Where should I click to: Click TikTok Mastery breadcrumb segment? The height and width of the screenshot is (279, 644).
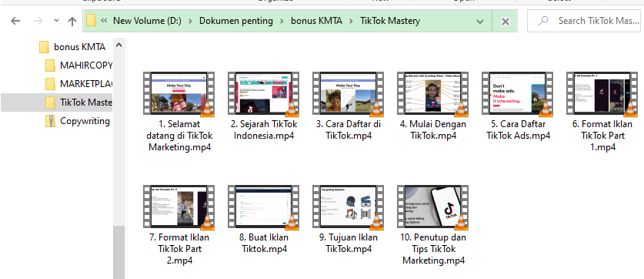click(x=390, y=21)
